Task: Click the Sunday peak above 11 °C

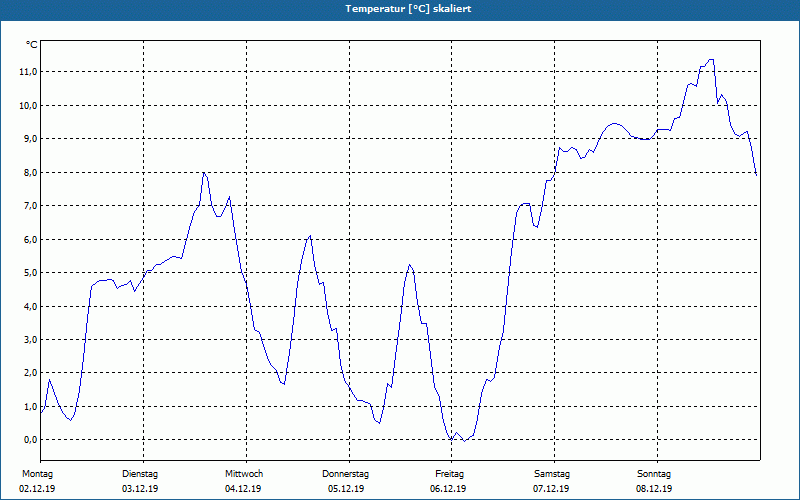Action: [x=711, y=60]
